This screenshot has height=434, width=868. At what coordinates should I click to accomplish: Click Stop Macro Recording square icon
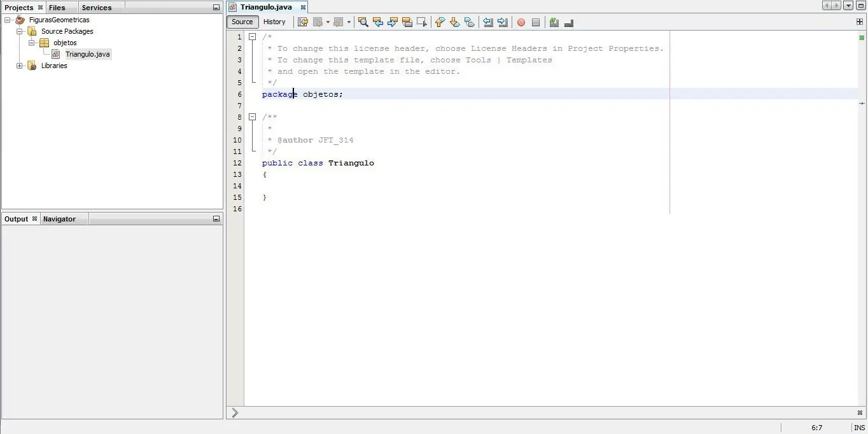[x=536, y=22]
